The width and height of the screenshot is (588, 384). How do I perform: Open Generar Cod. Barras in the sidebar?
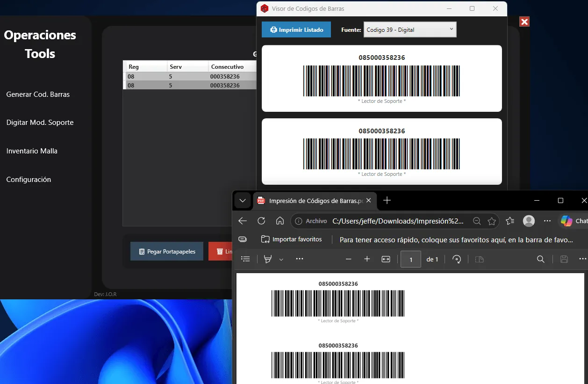pos(38,94)
